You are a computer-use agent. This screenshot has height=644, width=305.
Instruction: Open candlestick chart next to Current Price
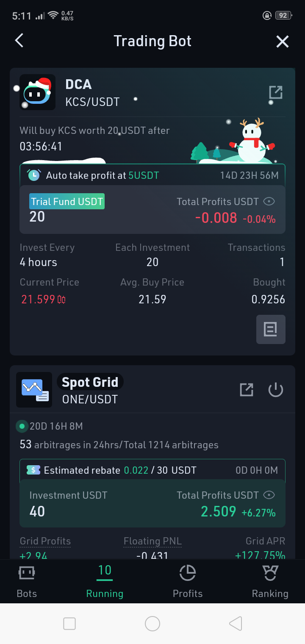pos(61,300)
